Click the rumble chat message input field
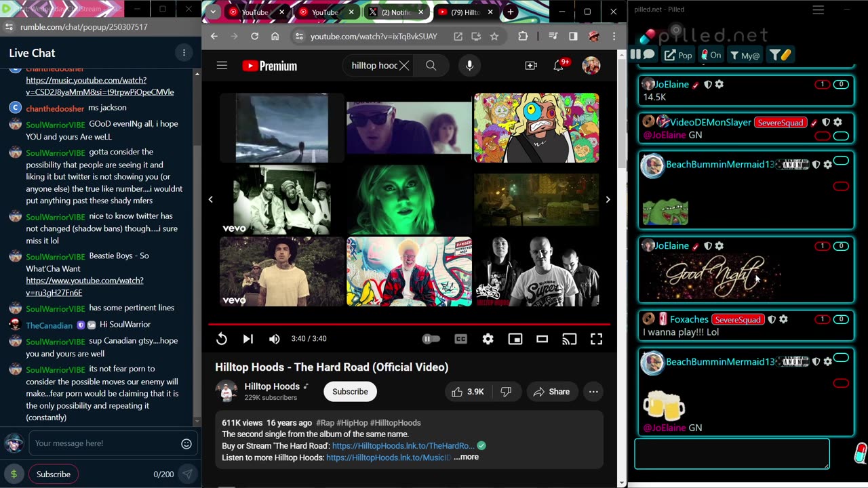 tap(106, 443)
